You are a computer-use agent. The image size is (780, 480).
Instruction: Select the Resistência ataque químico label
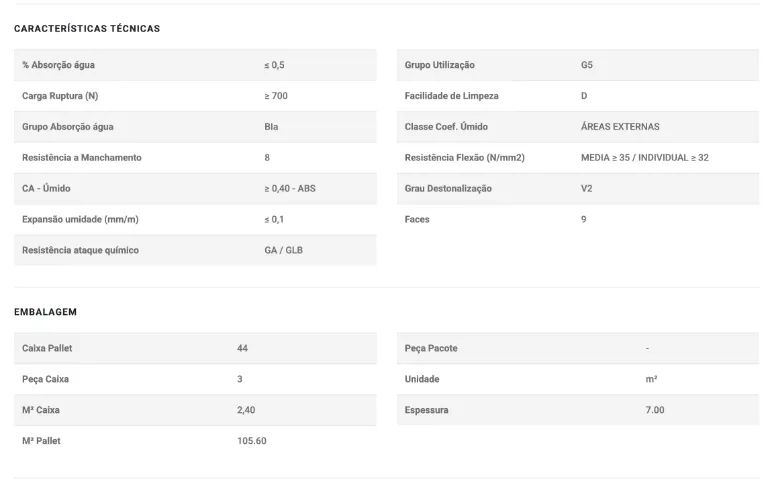click(80, 250)
